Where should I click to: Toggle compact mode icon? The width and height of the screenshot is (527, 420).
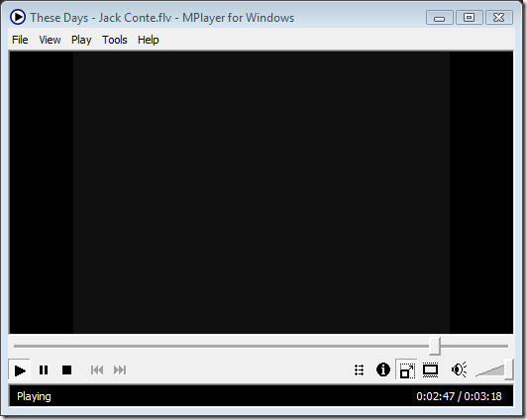pos(407,369)
